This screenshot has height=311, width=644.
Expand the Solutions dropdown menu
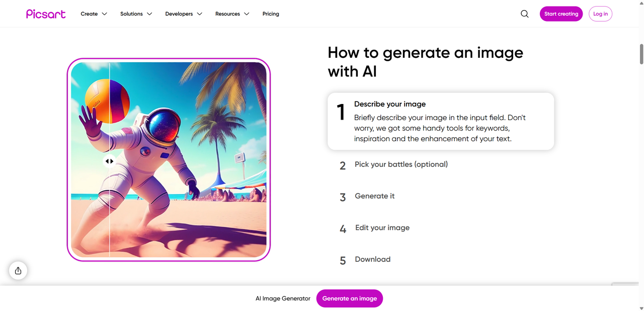[136, 14]
